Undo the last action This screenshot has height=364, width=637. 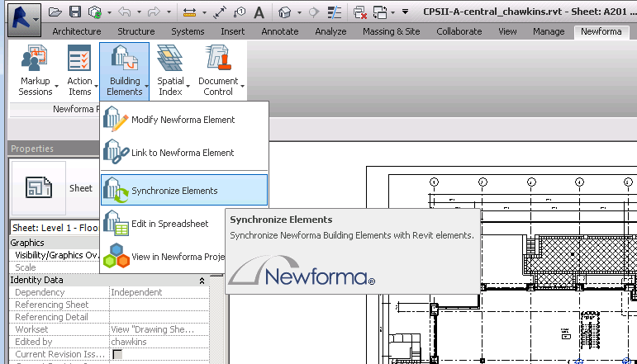click(x=125, y=12)
